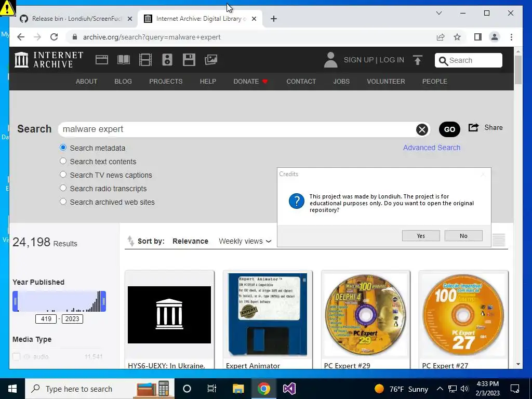Open DONATE menu item
The image size is (532, 399).
point(250,82)
